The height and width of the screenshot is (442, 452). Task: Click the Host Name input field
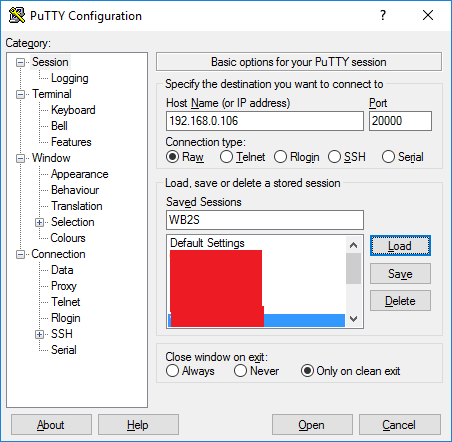pos(265,121)
